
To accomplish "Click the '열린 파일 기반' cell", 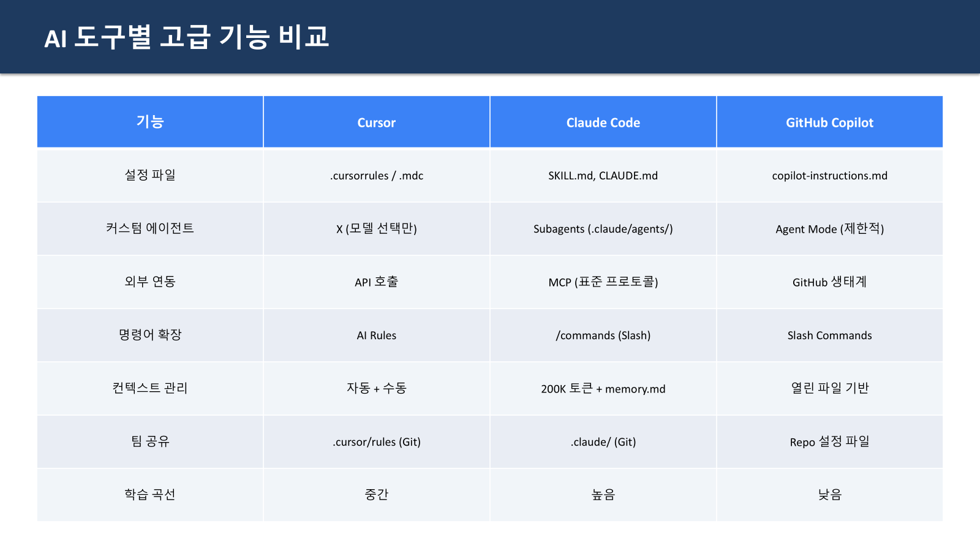I will coord(830,388).
